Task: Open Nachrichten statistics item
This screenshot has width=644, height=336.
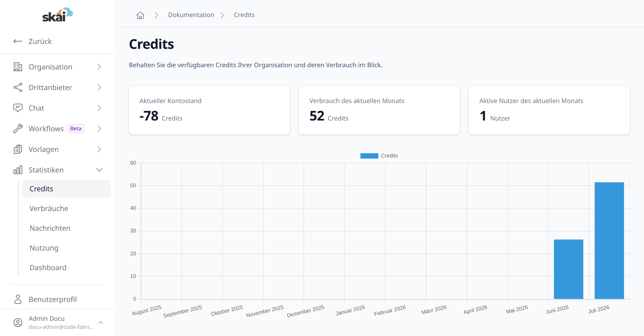Action: [x=50, y=228]
